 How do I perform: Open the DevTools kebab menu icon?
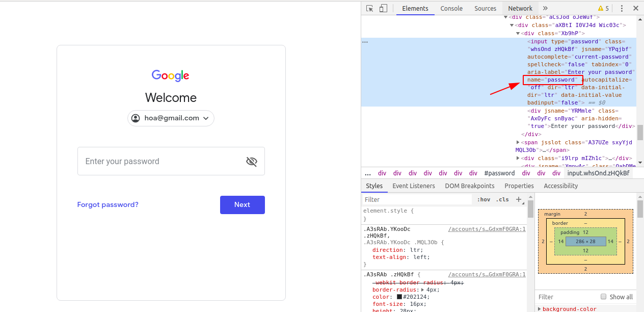pyautogui.click(x=622, y=8)
